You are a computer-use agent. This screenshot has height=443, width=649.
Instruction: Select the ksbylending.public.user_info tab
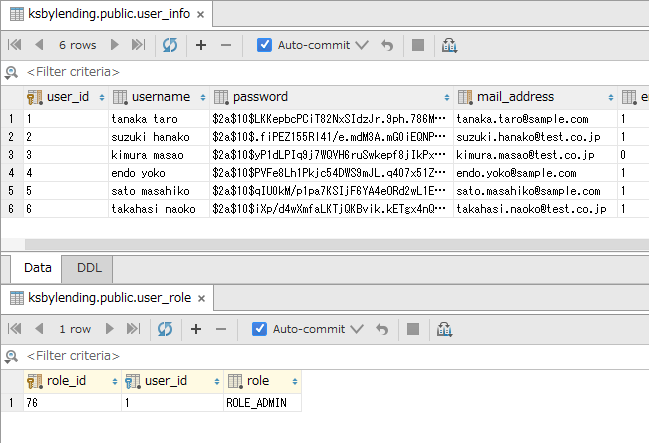click(x=109, y=14)
